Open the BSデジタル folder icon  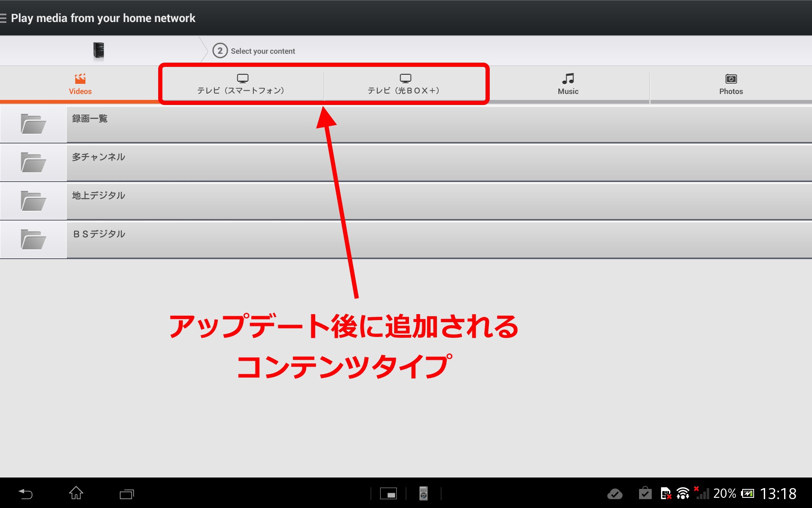(x=33, y=240)
